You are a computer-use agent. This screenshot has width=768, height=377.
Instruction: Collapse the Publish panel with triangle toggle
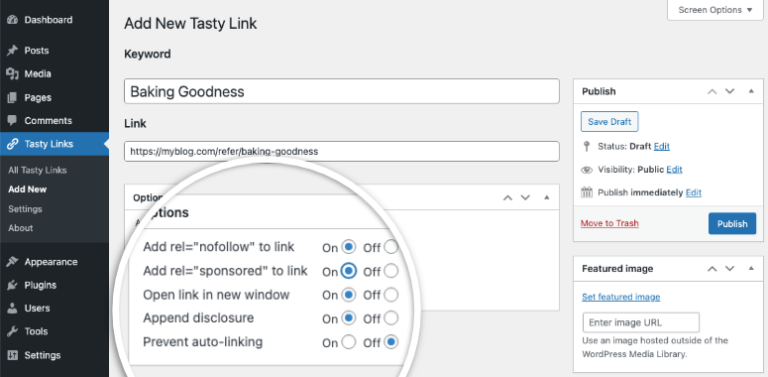pos(751,91)
